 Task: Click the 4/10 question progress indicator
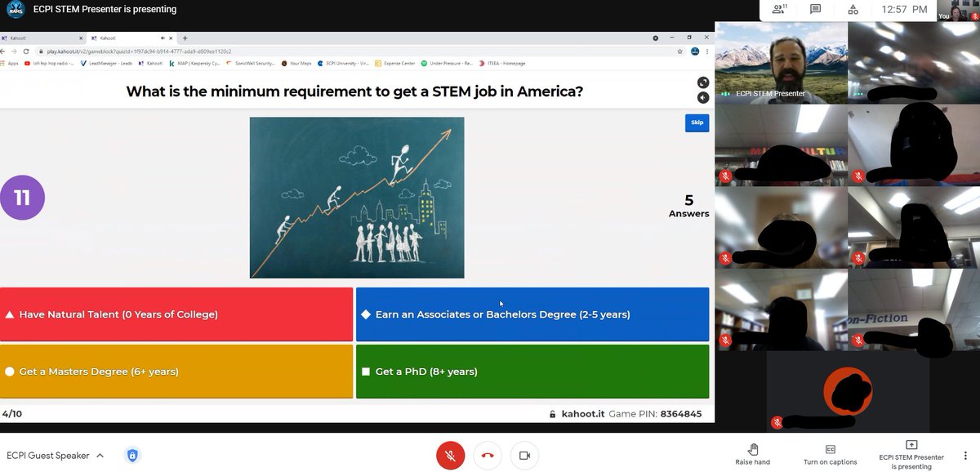[x=11, y=414]
